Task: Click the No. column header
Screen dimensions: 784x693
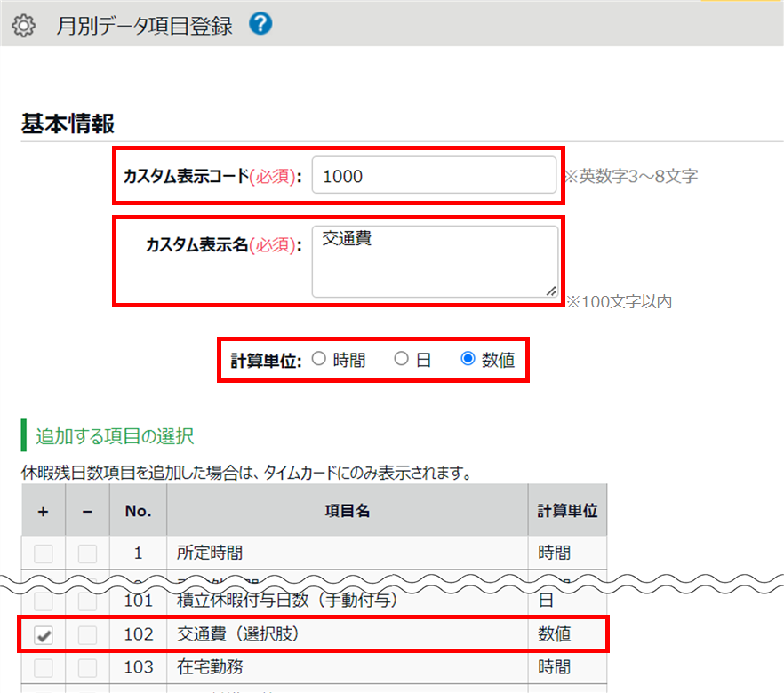Action: click(138, 511)
